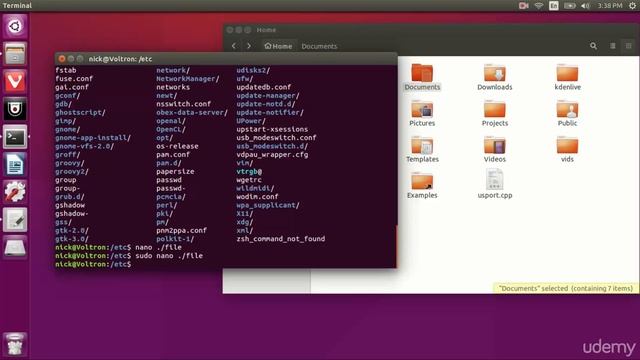Click 'wpa_supplicant/' in terminal listing
Screen dimensions: 640x360
tap(268, 205)
